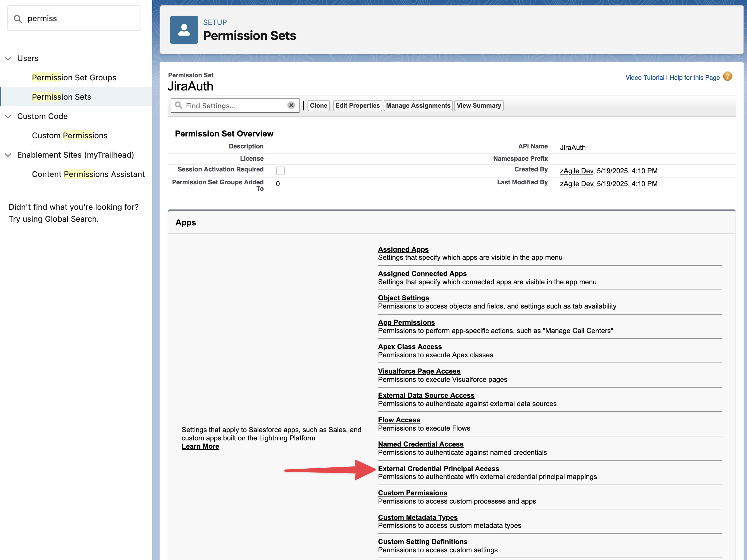Collapse the Custom Code section
The height and width of the screenshot is (560, 747).
[x=9, y=117]
